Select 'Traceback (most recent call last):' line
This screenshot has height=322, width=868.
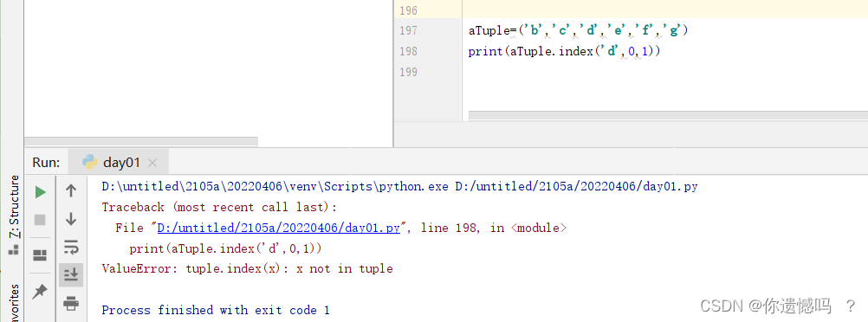point(219,207)
